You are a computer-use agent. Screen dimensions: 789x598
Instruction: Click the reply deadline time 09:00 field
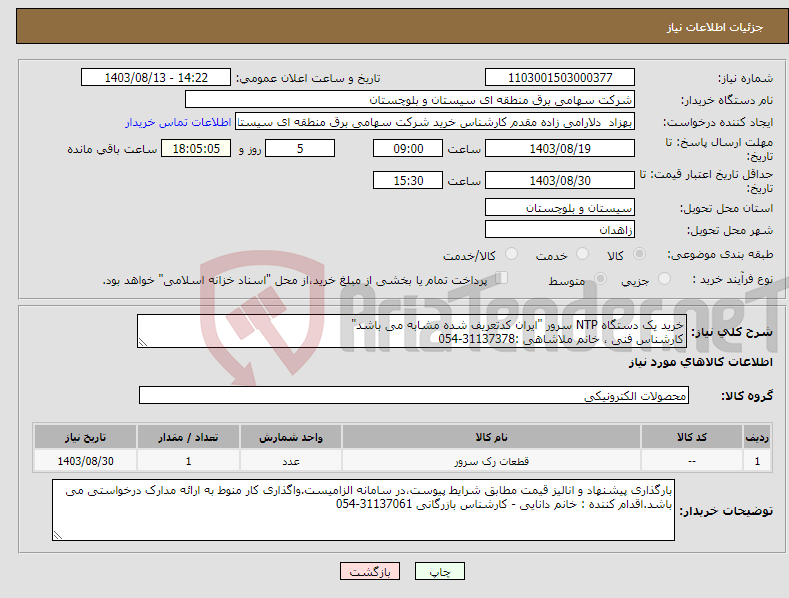click(x=408, y=148)
